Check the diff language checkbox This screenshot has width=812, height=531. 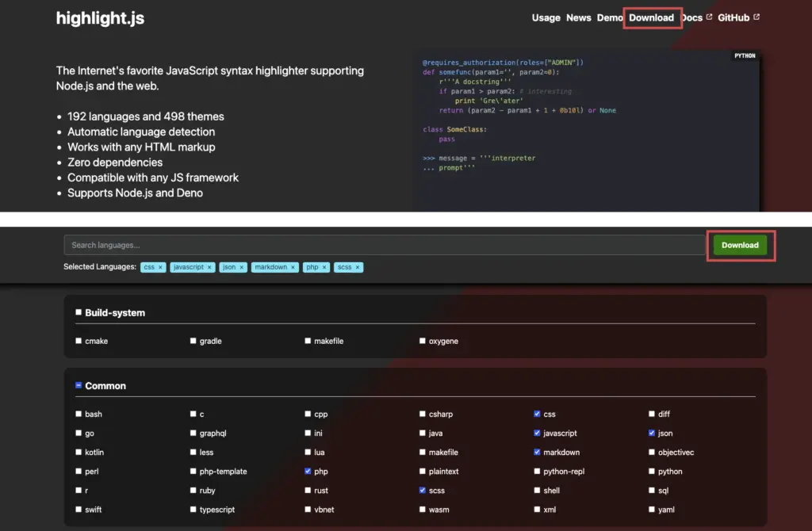[652, 414]
